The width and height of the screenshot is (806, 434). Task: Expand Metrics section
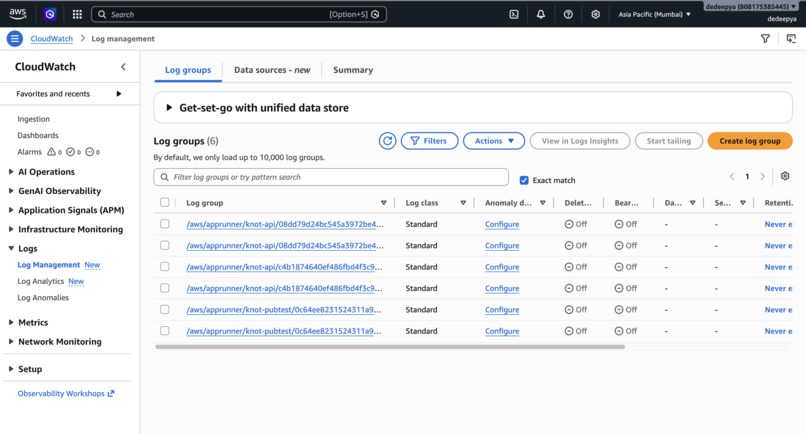(x=11, y=322)
